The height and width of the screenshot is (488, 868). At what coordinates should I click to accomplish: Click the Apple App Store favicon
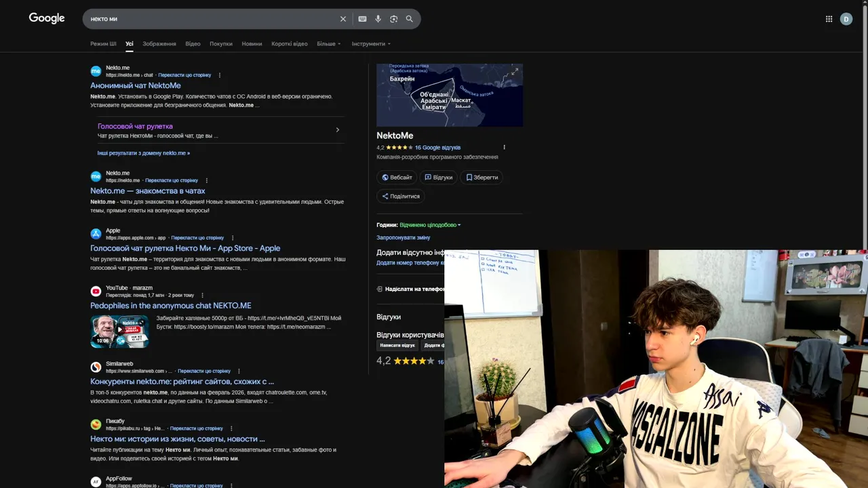tap(96, 234)
